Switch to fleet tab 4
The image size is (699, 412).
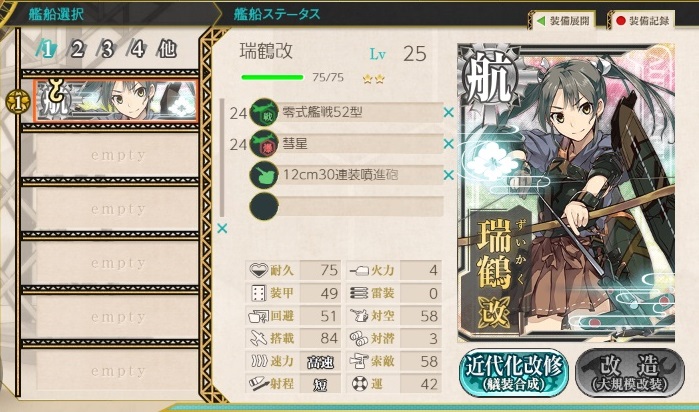pyautogui.click(x=137, y=49)
